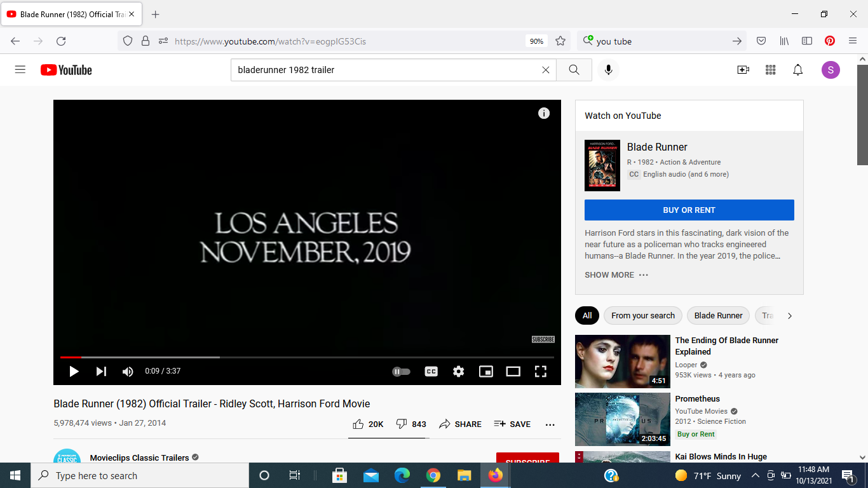Click the YouTube search magnifier button
This screenshot has height=488, width=868.
point(574,70)
